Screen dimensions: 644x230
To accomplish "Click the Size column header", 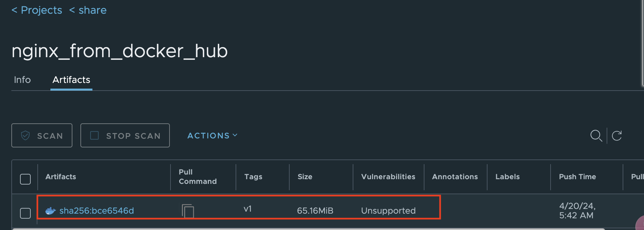I will [305, 177].
